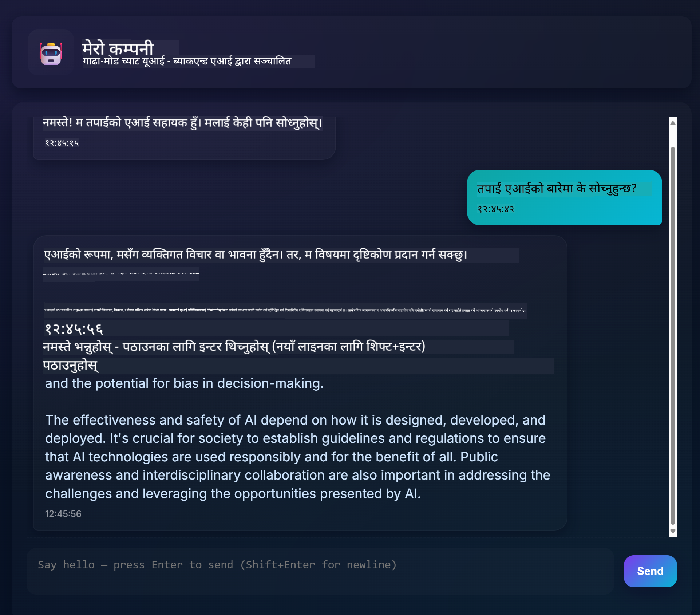Click the पठाउनुहोस् overlaid text
Screen dimensions: 700x615
pyautogui.click(x=71, y=366)
